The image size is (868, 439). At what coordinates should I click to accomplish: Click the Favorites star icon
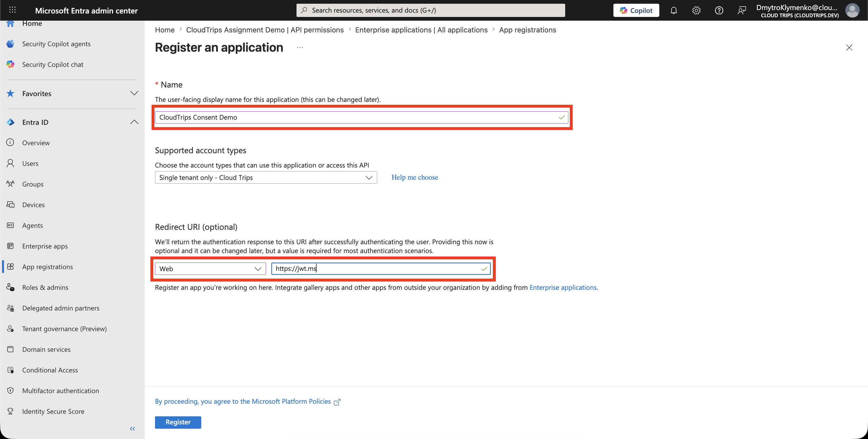click(10, 93)
